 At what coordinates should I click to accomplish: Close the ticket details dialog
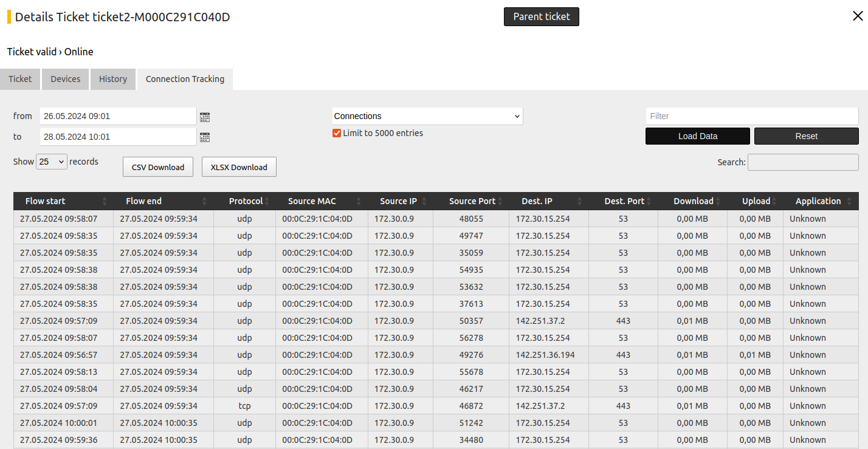pos(858,16)
